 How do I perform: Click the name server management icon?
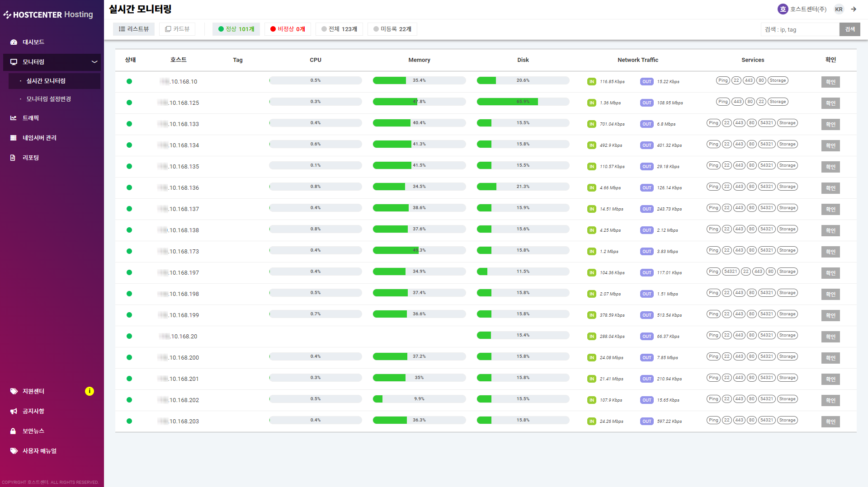tap(14, 138)
